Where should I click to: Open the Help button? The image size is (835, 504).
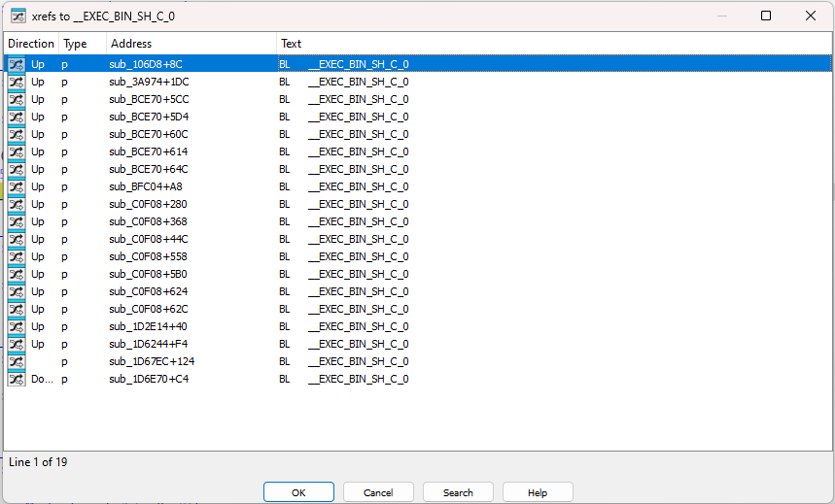[538, 492]
